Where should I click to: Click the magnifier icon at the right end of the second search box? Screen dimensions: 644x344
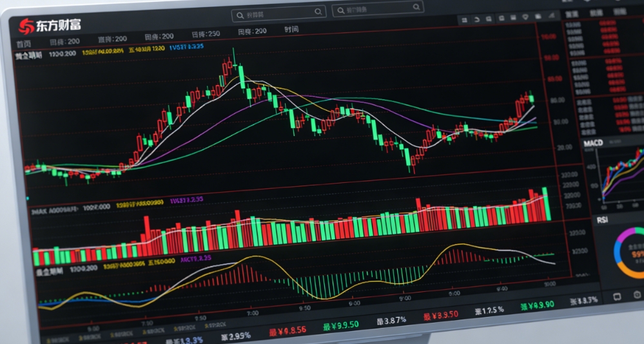pyautogui.click(x=416, y=10)
